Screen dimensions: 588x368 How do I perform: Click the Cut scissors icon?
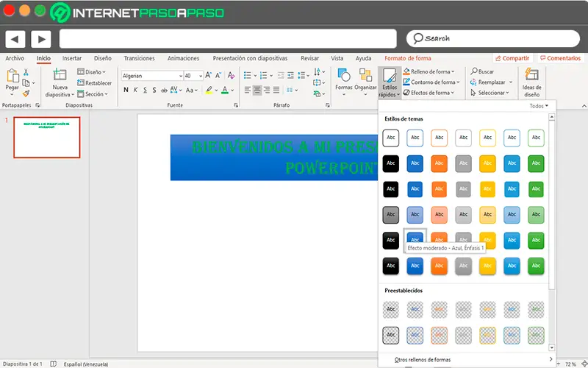point(26,72)
